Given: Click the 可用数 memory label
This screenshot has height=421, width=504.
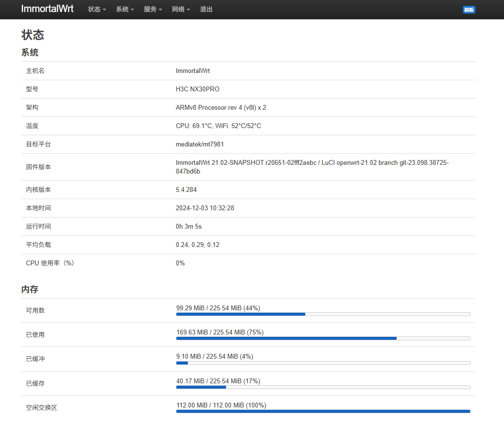Looking at the screenshot, I should (35, 310).
